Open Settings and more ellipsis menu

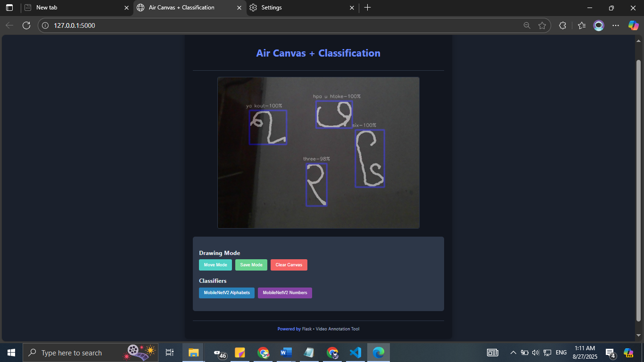coord(616,25)
